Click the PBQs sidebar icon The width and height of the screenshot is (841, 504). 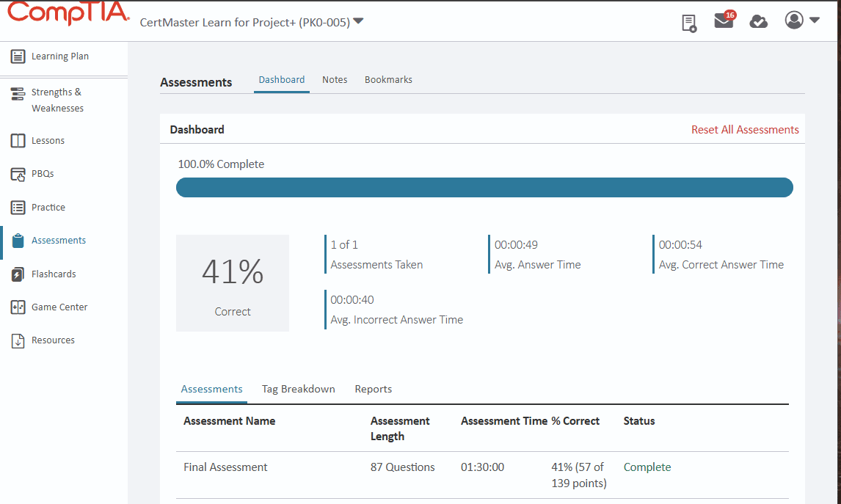coord(16,174)
